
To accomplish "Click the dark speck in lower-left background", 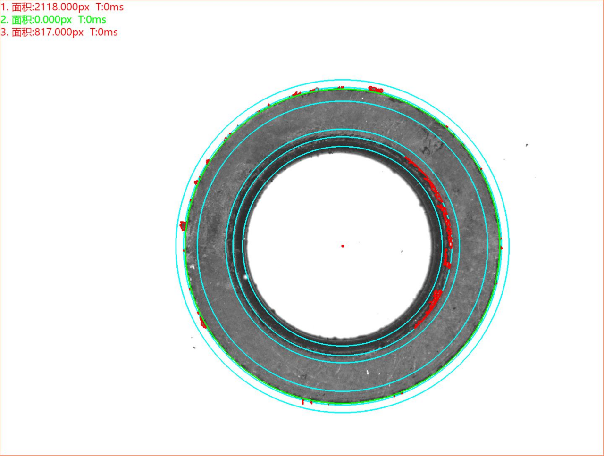I will [x=194, y=348].
